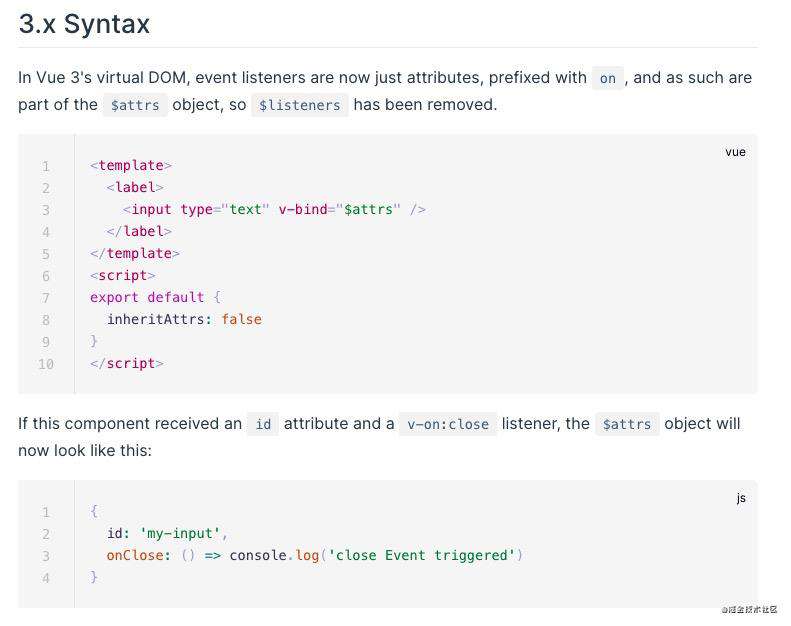Click the 'js' language label on code block
The image size is (791, 626).
tap(741, 498)
